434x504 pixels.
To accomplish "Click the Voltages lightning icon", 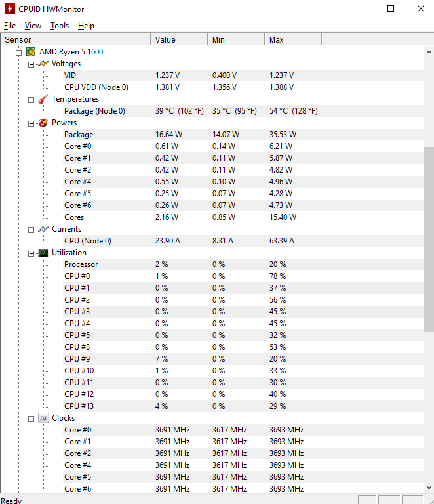I will tap(43, 64).
